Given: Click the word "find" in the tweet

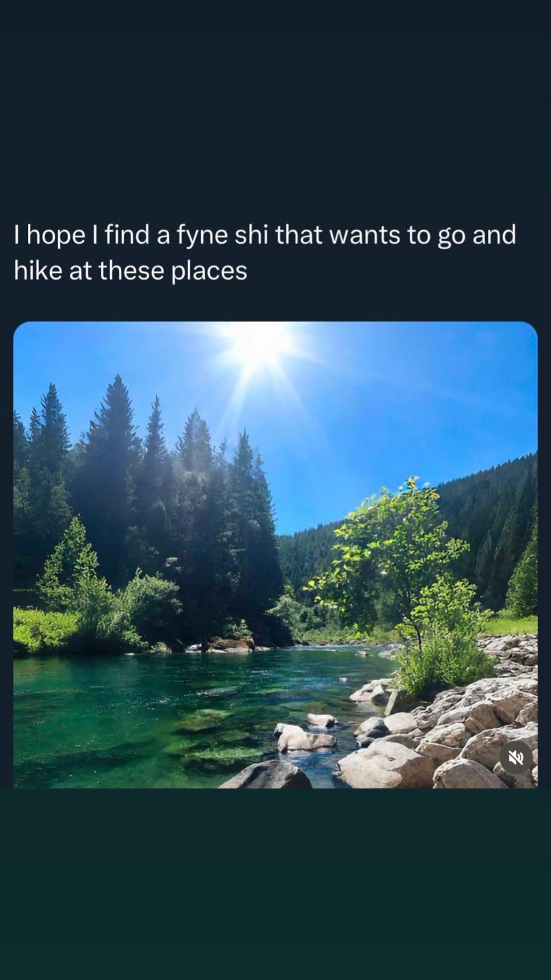Looking at the screenshot, I should [x=126, y=235].
